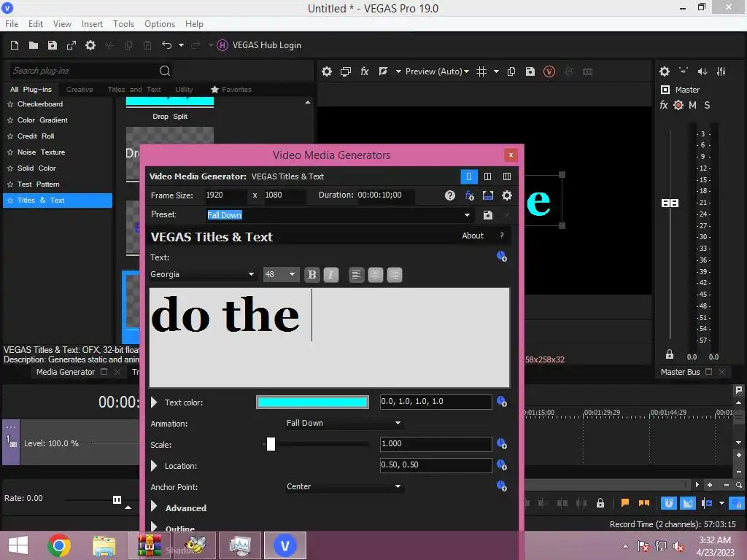Click Master FX icon
747x560 pixels.
(x=664, y=105)
